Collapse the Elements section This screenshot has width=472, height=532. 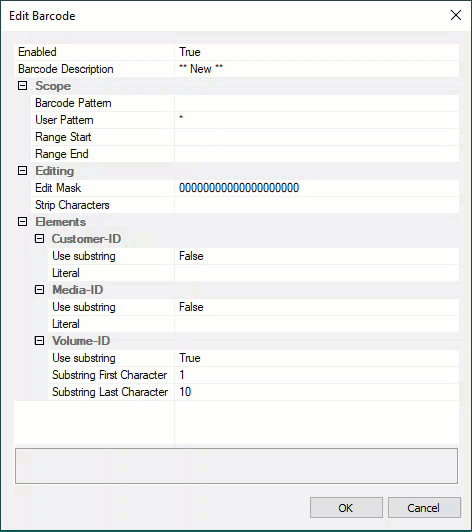coord(22,222)
